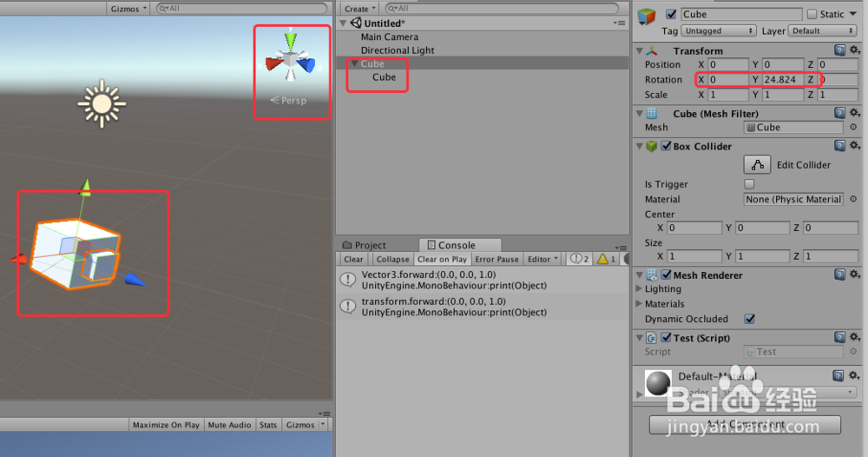Open the Test Script gear menu
Image resolution: width=868 pixels, height=457 pixels.
[855, 337]
